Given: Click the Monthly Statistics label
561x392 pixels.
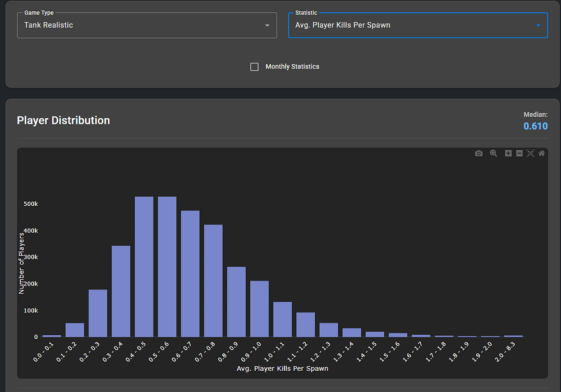Looking at the screenshot, I should [x=292, y=67].
